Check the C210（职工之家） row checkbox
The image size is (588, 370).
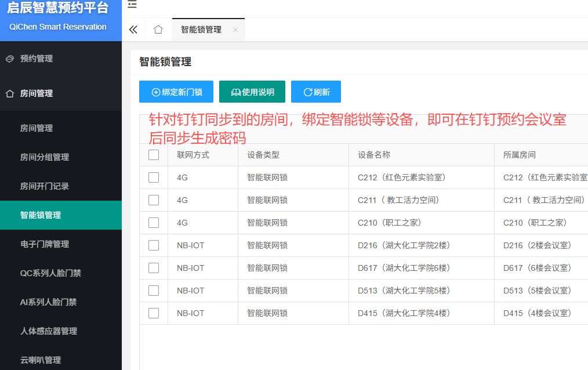pyautogui.click(x=154, y=223)
